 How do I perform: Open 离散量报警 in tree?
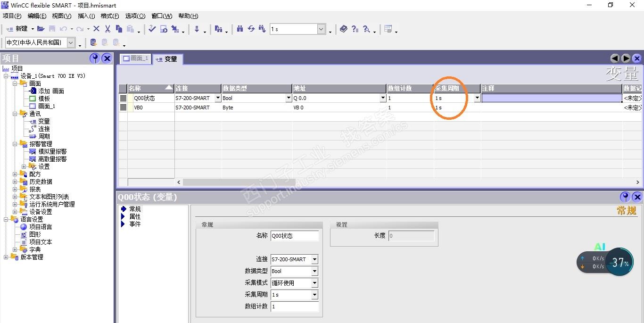[52, 159]
